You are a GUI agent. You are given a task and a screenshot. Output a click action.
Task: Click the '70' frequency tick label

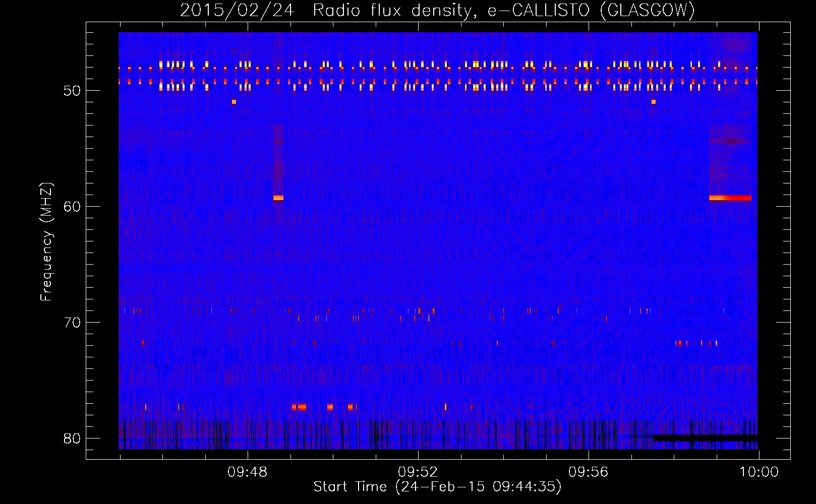[72, 323]
